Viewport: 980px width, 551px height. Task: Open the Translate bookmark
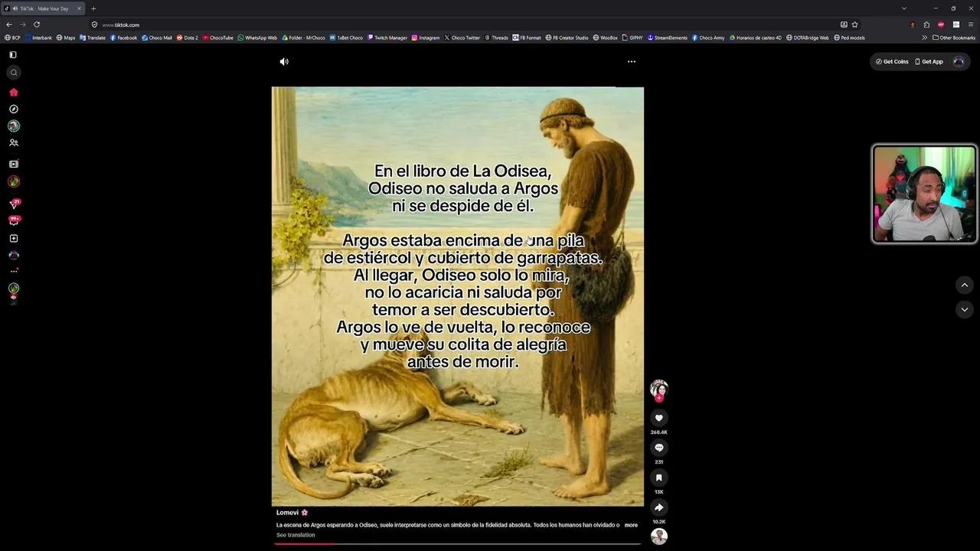[x=93, y=37]
